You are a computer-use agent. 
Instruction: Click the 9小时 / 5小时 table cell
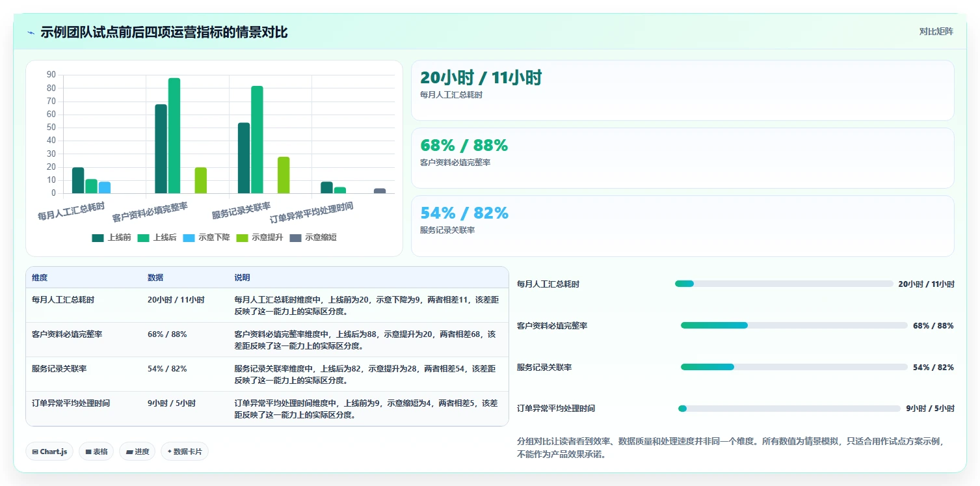coord(172,403)
